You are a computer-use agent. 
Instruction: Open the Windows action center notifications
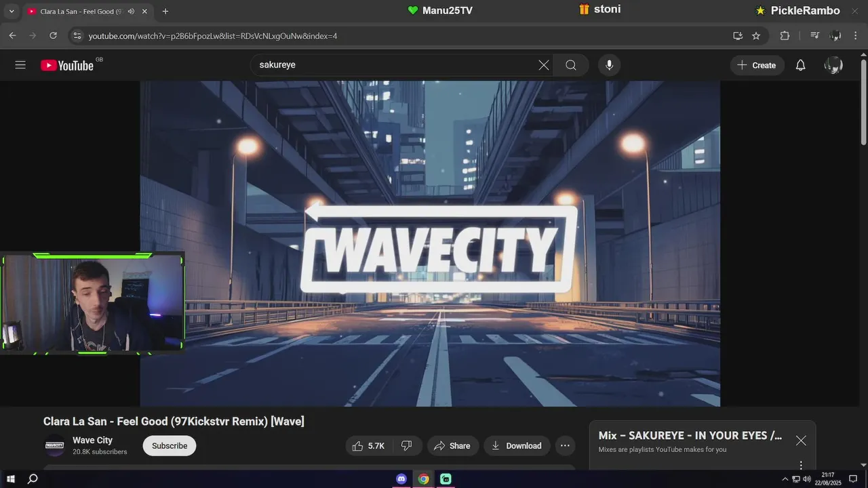pos(854,479)
